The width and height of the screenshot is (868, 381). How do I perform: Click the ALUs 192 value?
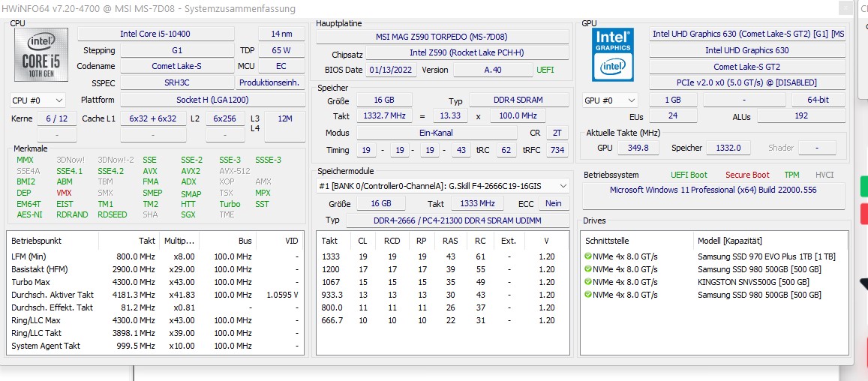pyautogui.click(x=801, y=115)
